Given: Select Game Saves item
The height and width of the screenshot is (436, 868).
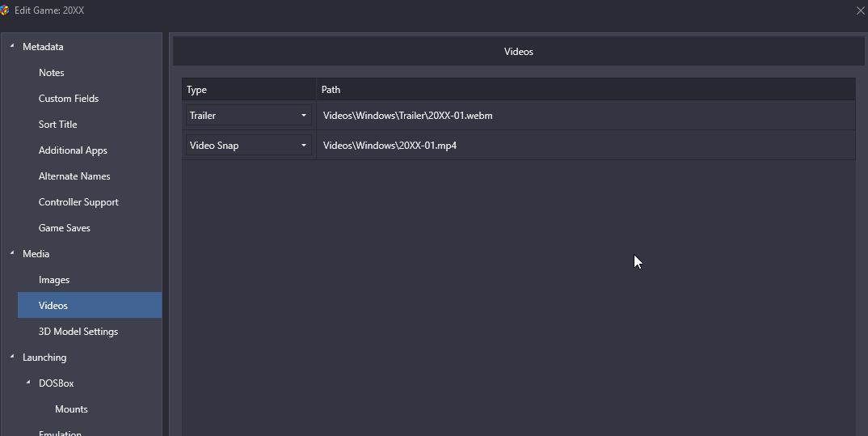Looking at the screenshot, I should 65,228.
